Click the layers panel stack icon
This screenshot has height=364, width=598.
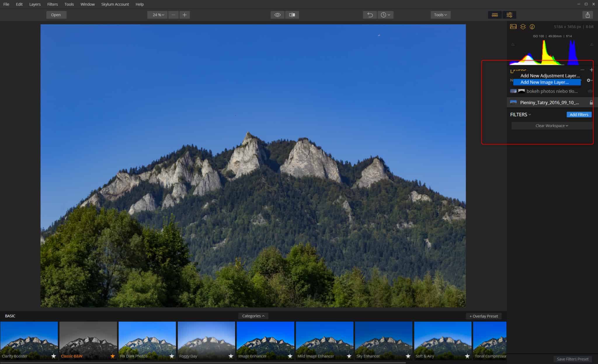(523, 27)
